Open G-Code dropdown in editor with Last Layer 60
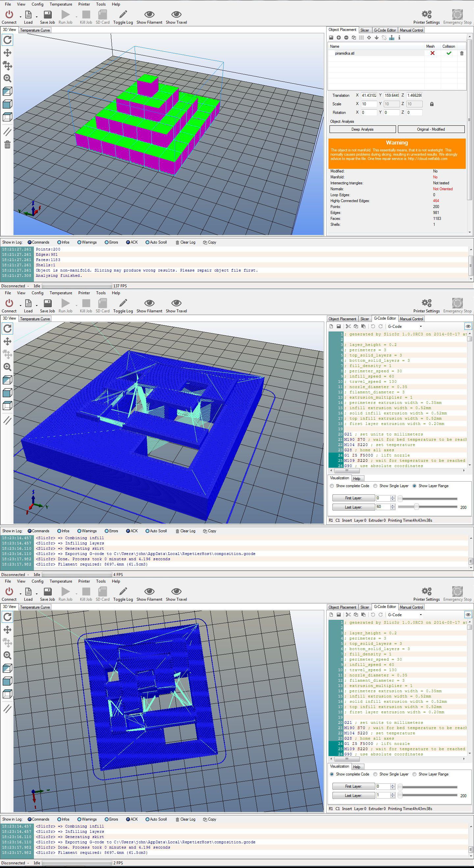Screen dimensions: 474x868 coord(420,327)
